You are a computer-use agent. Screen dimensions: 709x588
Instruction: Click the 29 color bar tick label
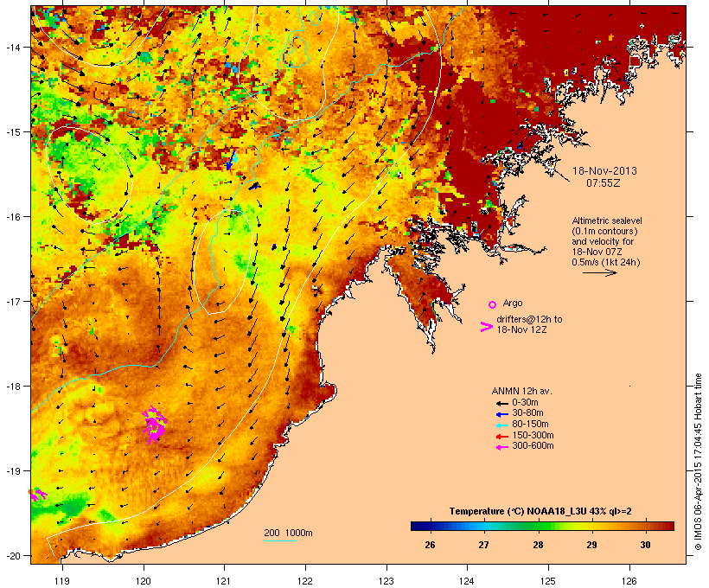[x=591, y=545]
